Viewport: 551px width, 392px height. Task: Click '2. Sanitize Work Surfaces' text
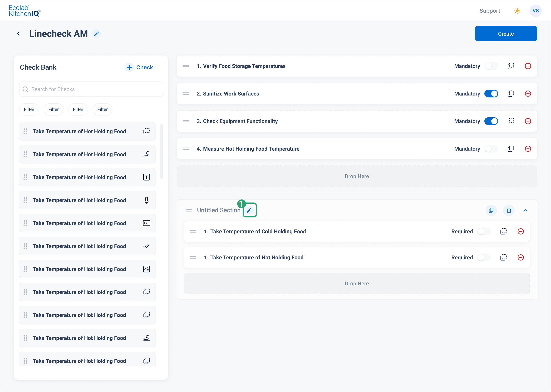[228, 94]
